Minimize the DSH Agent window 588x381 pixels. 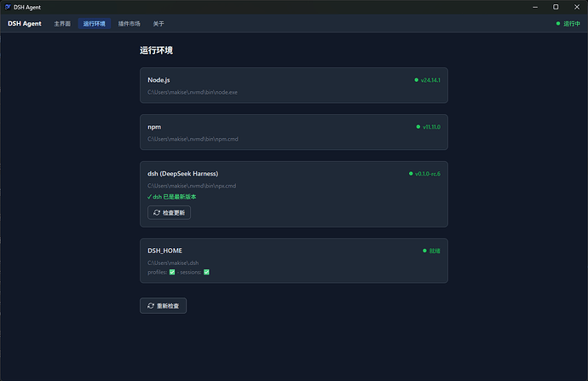coord(535,7)
